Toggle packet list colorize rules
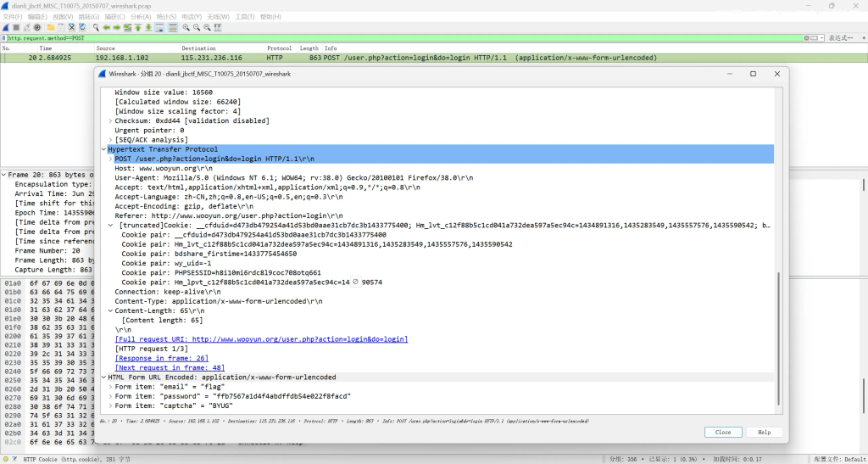868x464 pixels. click(x=173, y=27)
